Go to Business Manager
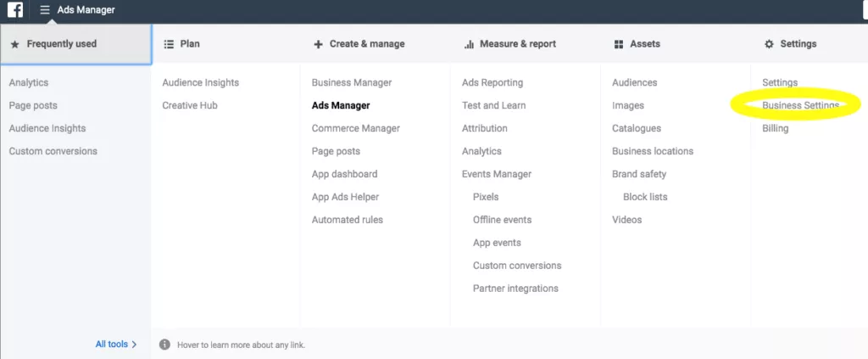The height and width of the screenshot is (359, 868). click(x=352, y=82)
